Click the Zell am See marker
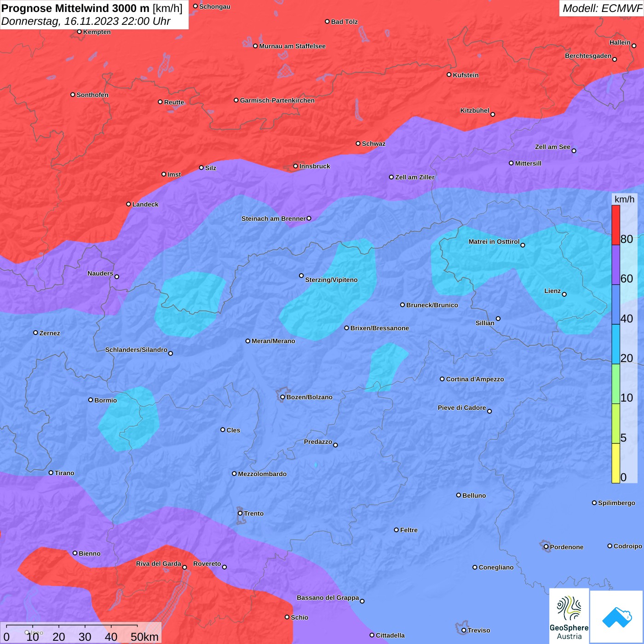The height and width of the screenshot is (644, 644). 574,150
